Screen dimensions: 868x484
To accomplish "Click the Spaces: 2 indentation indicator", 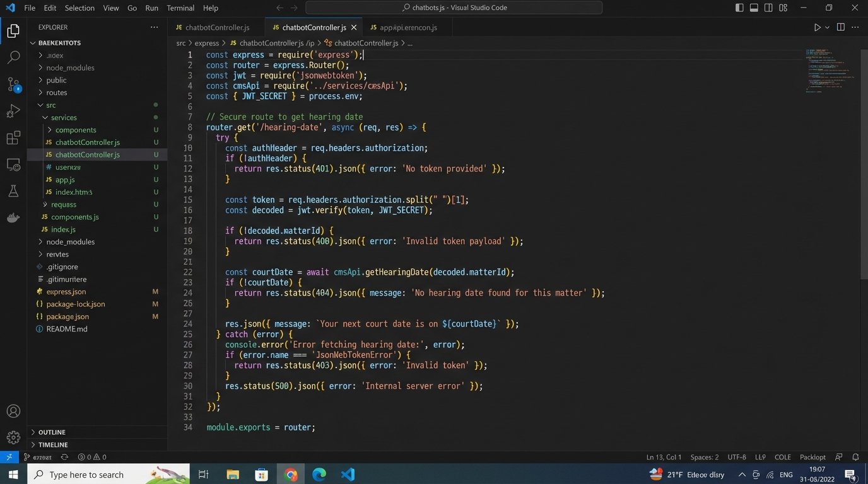I will pos(704,457).
